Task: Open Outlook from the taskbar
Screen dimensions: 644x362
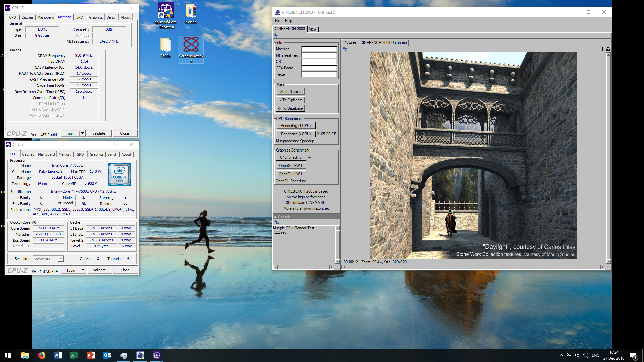Action: click(107, 355)
